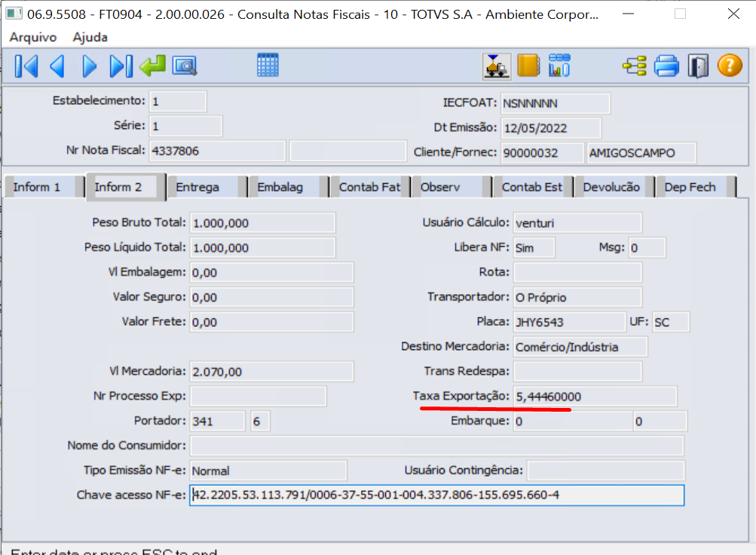Switch to the Inform 1 tab

tap(44, 187)
